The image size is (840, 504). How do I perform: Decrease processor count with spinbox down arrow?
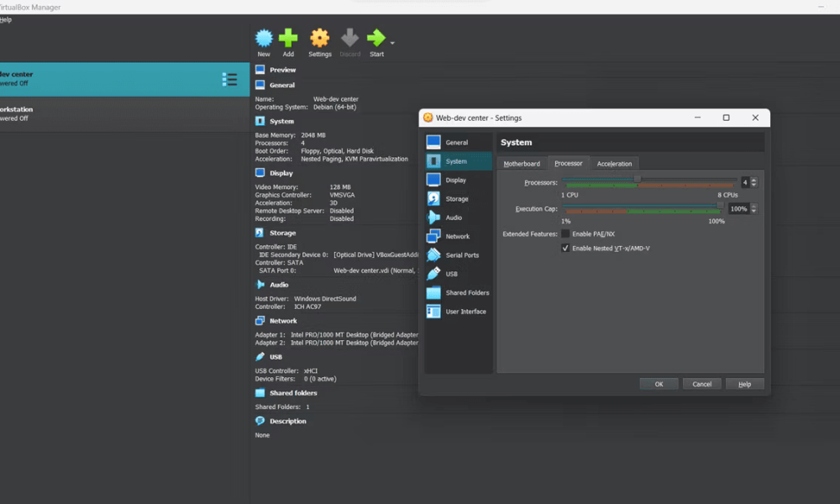pos(753,185)
